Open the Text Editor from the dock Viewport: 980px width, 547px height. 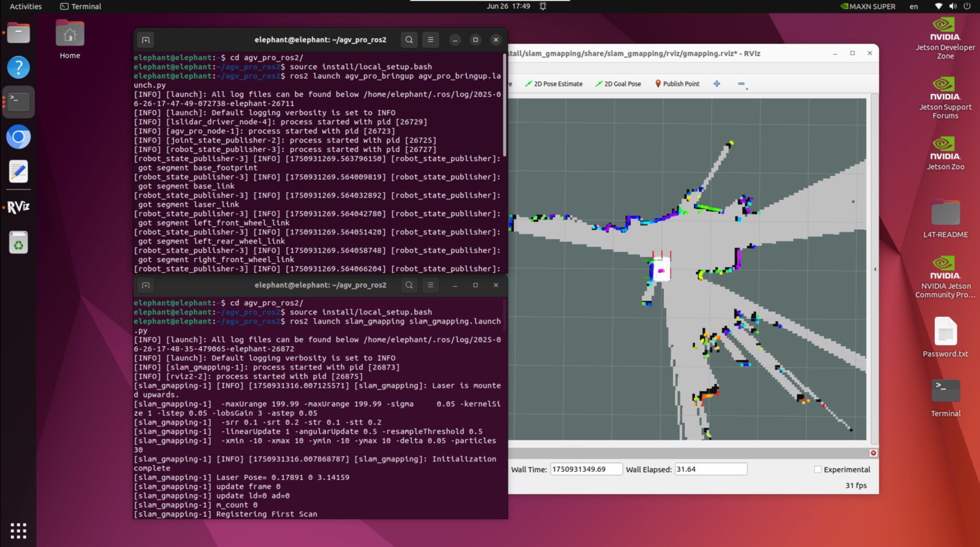(19, 171)
